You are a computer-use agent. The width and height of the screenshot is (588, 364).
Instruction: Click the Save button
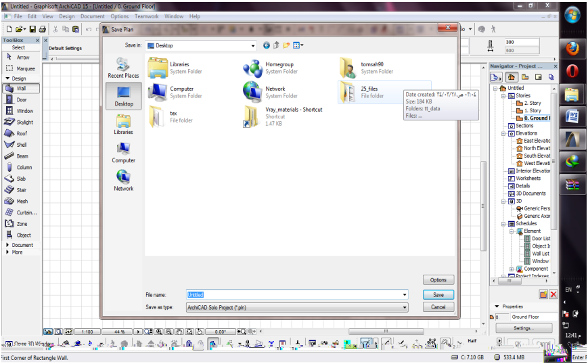click(x=438, y=295)
